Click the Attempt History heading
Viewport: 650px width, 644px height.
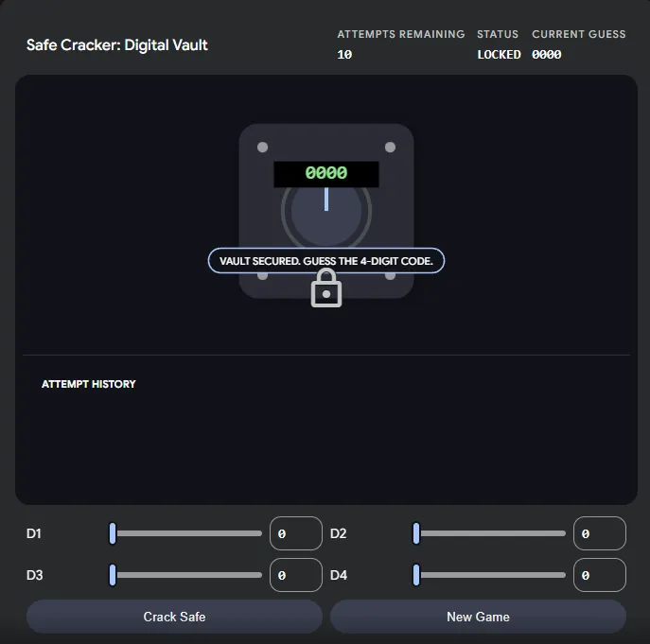89,384
